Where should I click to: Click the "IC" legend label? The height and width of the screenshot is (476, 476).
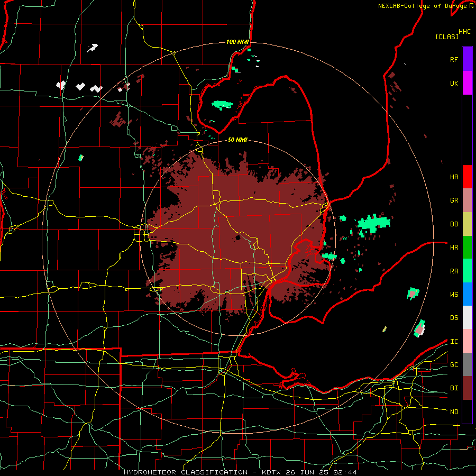tap(454, 342)
